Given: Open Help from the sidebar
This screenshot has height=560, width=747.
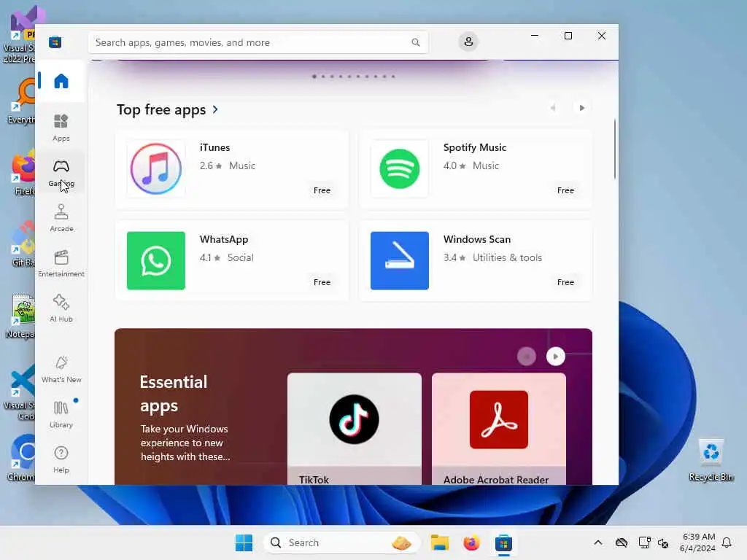Looking at the screenshot, I should click(61, 459).
